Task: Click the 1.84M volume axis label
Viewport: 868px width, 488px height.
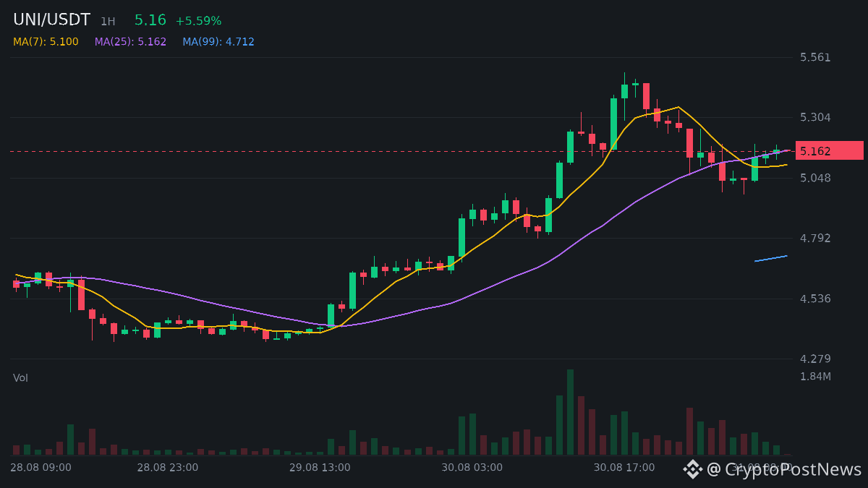Action: [x=815, y=376]
